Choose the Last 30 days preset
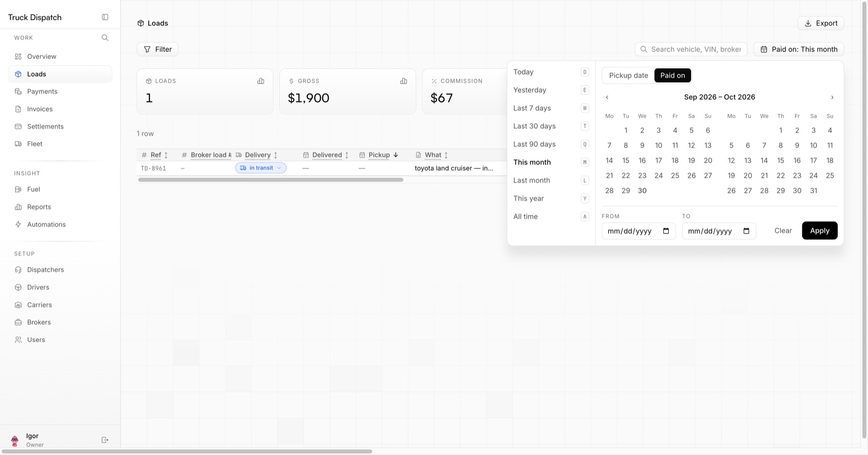The width and height of the screenshot is (868, 455). [551, 126]
